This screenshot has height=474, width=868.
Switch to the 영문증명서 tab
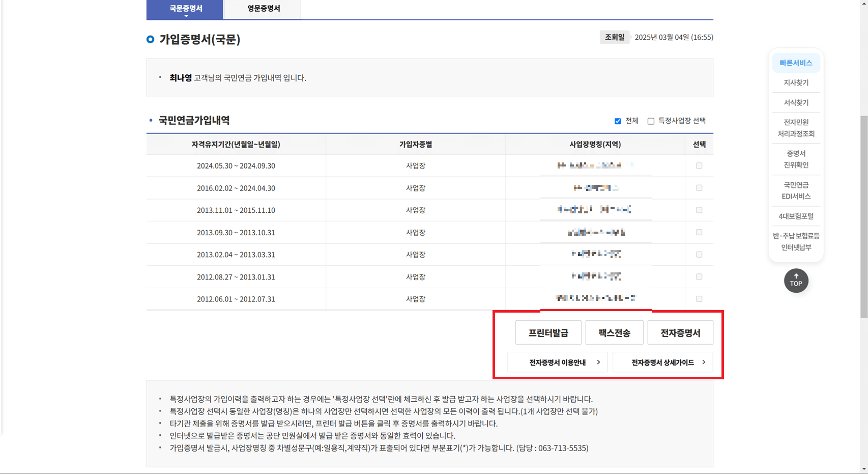coord(262,8)
